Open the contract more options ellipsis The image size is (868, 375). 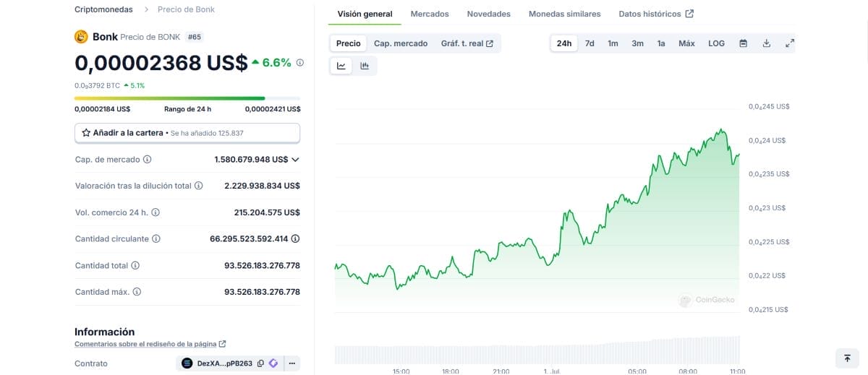click(x=292, y=363)
